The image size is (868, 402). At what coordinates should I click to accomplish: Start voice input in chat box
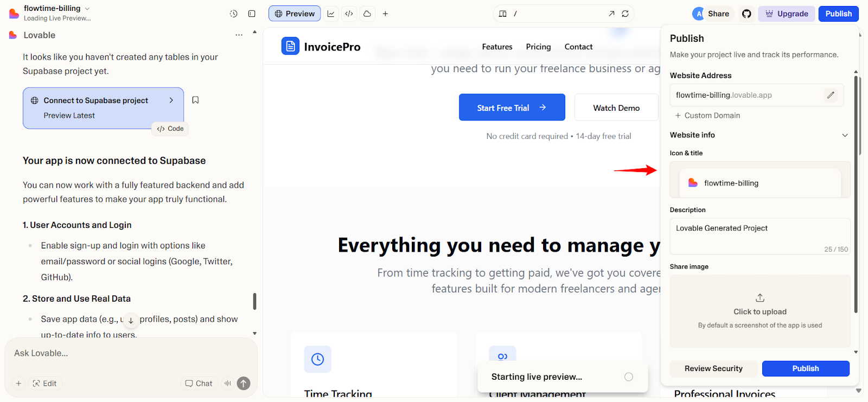pos(228,384)
